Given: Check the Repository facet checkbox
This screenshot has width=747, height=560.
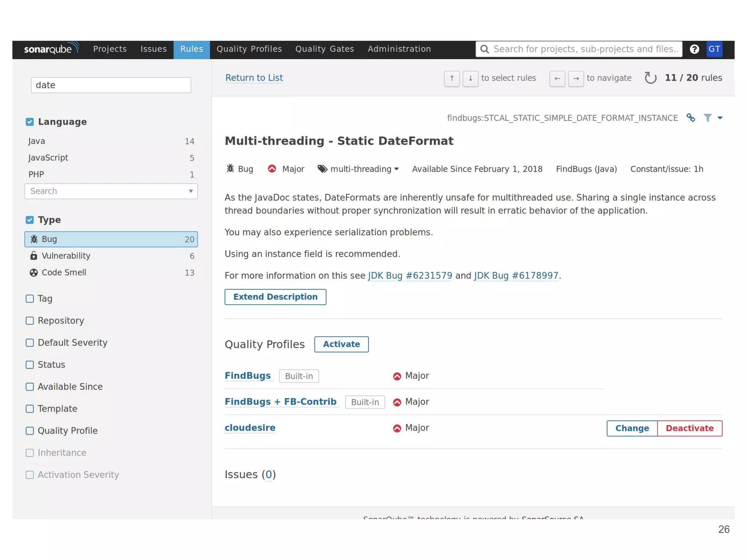Looking at the screenshot, I should point(30,320).
